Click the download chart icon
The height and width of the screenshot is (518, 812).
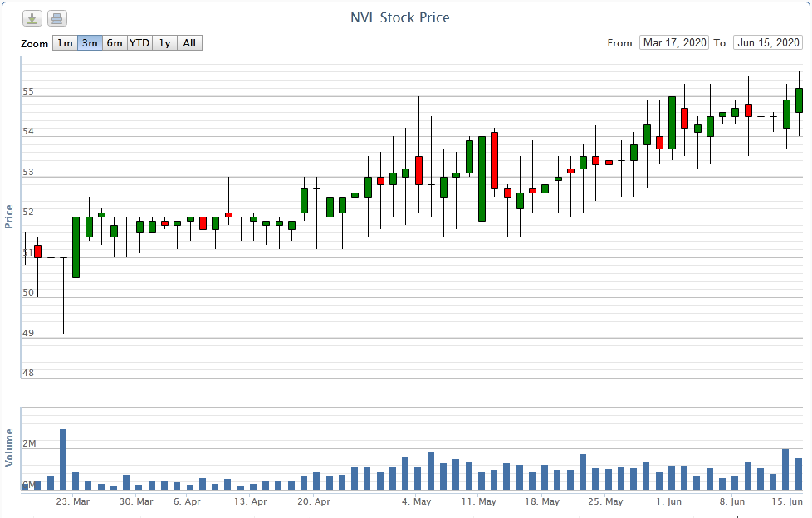(x=32, y=18)
